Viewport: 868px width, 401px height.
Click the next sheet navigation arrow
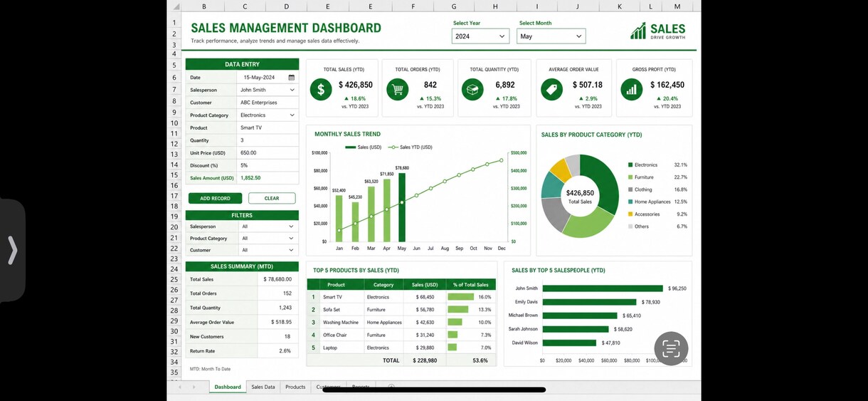tap(194, 387)
